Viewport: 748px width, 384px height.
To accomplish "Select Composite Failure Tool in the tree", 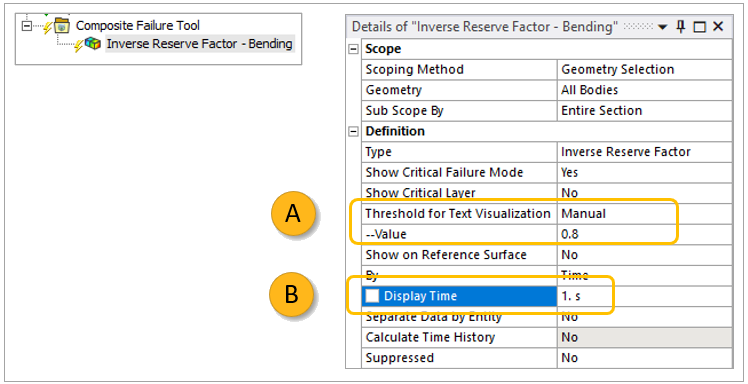I will coord(138,25).
